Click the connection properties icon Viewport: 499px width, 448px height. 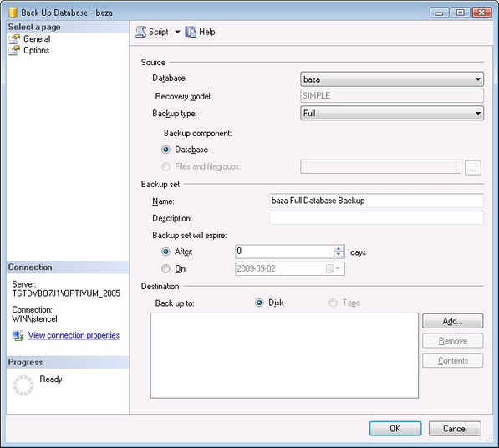pyautogui.click(x=18, y=335)
